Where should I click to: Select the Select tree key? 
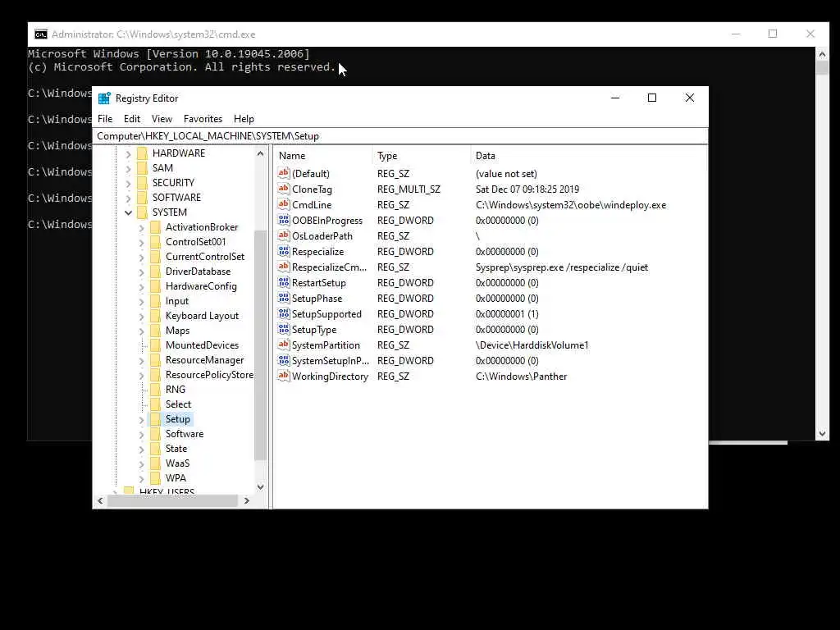178,404
